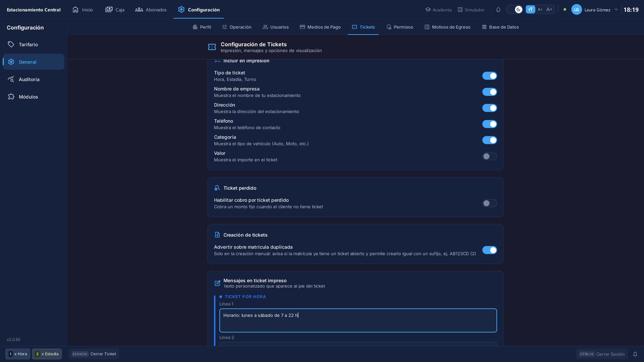Image resolution: width=644 pixels, height=362 pixels.
Task: Select the largest A+ text size
Action: point(549,10)
